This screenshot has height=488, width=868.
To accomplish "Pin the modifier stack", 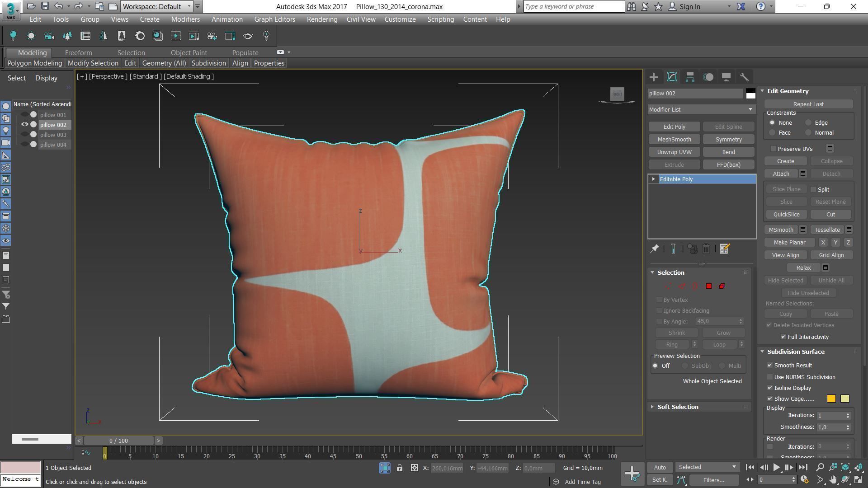I will (x=654, y=249).
